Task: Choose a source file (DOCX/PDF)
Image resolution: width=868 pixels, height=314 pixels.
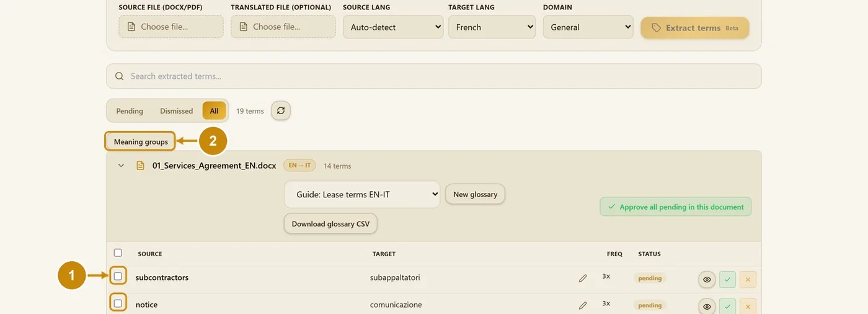Action: tap(171, 27)
